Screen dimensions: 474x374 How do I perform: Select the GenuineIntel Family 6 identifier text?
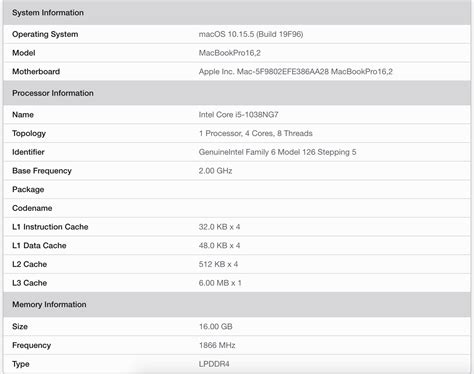[277, 152]
